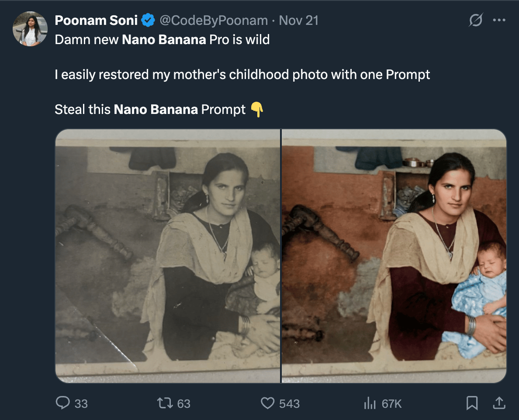519x420 pixels.
Task: Open Poonam Soni's profile avatar
Action: coord(30,29)
